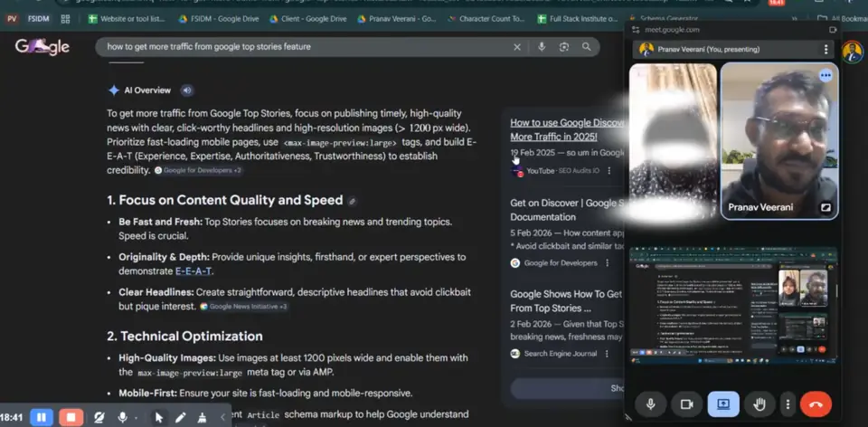Screen dimensions: 868x427
Task: Click the Google logo
Action: coord(42,47)
